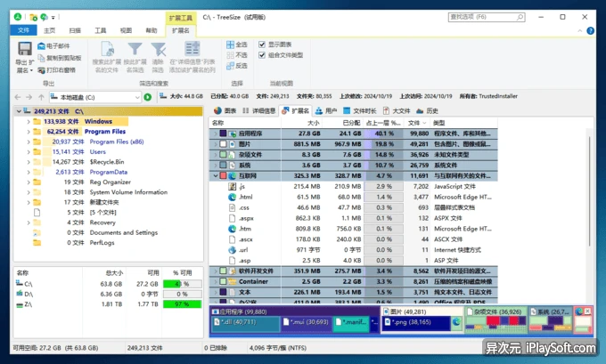Image resolution: width=606 pixels, height=364 pixels.
Task: Click 添加该扩展名的列 icon
Action: point(192,49)
